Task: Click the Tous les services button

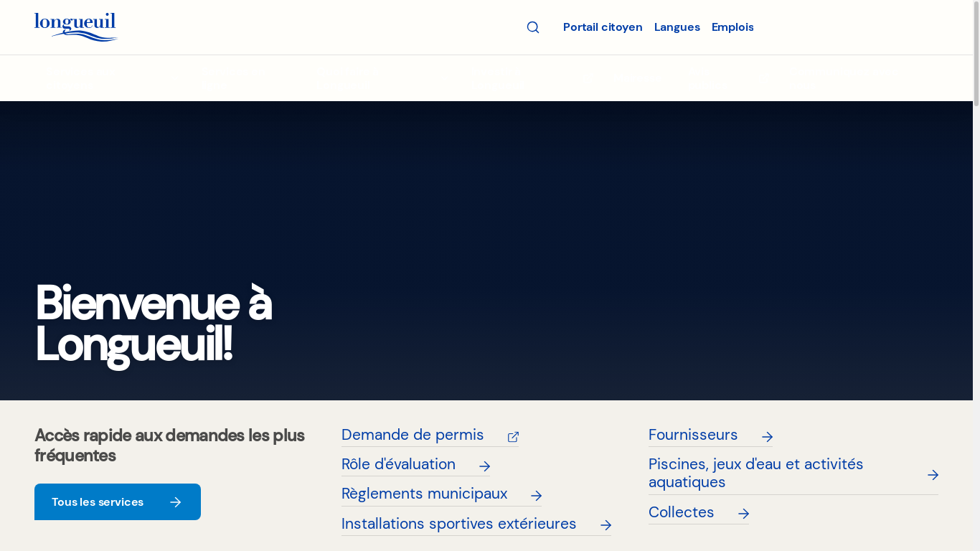Action: click(x=118, y=502)
